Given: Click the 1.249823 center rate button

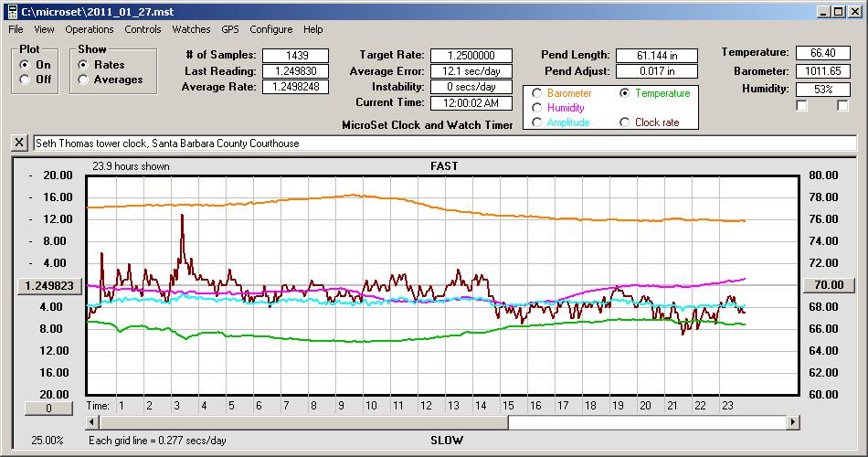Looking at the screenshot, I should (x=49, y=285).
